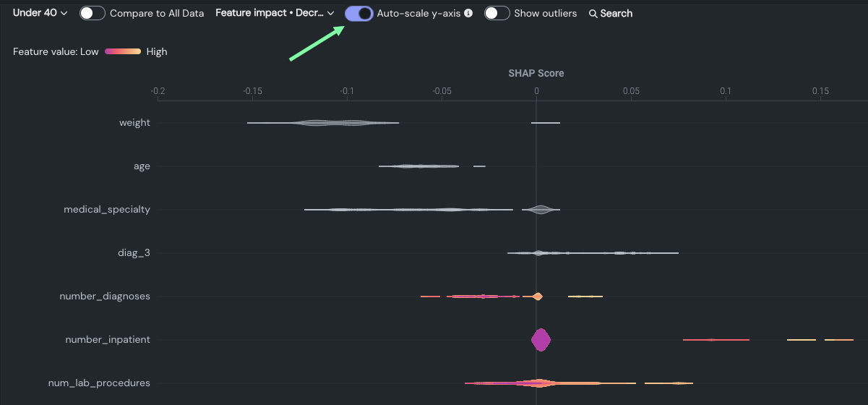Click the diag_3 feature label
This screenshot has height=405, width=868.
pyautogui.click(x=134, y=253)
